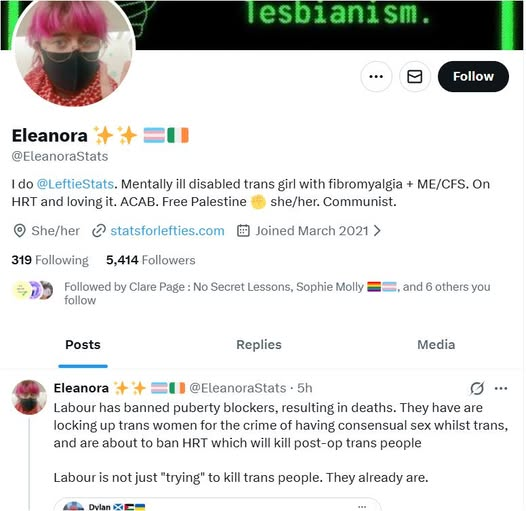Click the @LeftieStats mention in bio

tap(75, 184)
